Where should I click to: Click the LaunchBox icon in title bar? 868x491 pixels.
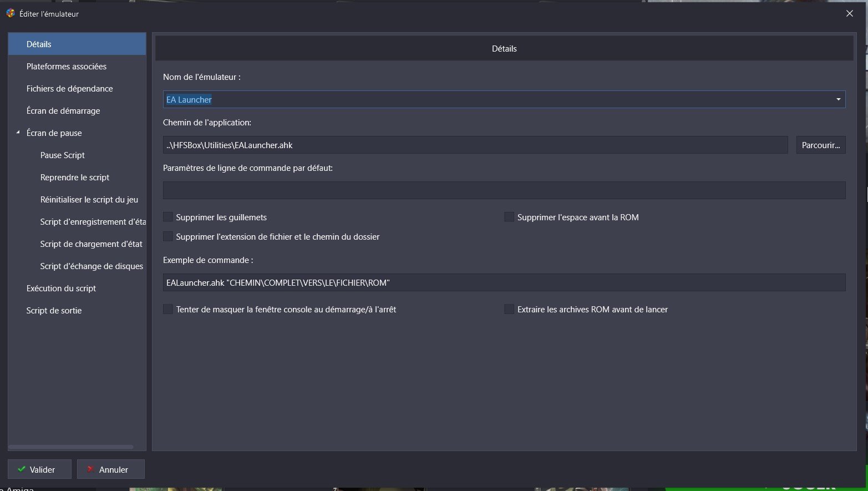11,13
